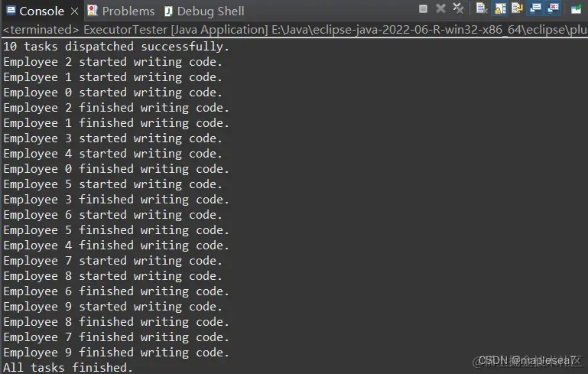The height and width of the screenshot is (374, 588).
Task: Click 'Employee 7 started writing code.' line
Action: 113,261
